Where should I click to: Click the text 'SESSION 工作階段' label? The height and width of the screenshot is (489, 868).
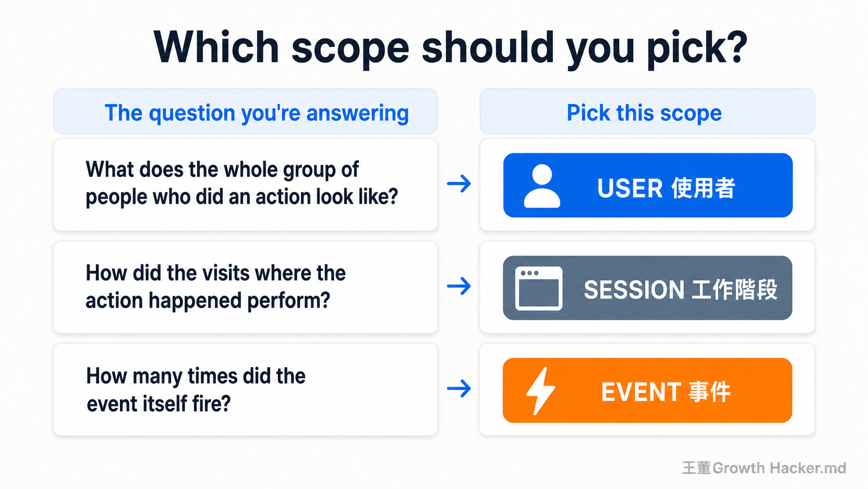[681, 289]
